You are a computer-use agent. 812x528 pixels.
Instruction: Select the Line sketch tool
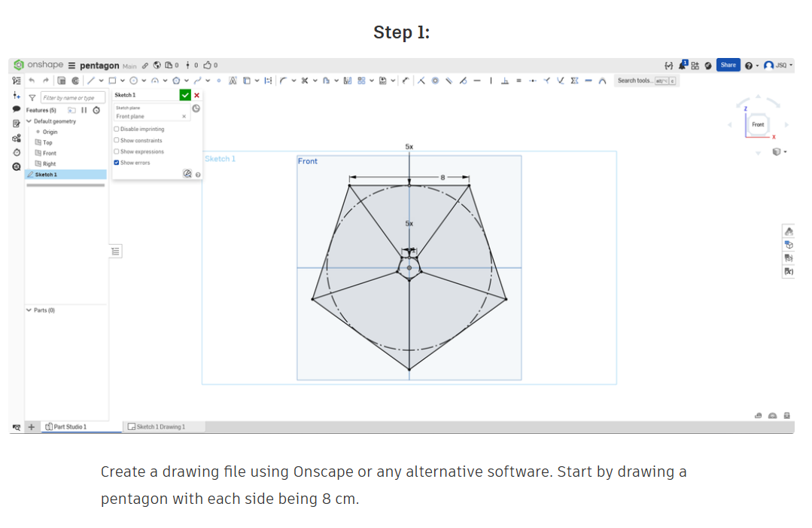point(90,81)
